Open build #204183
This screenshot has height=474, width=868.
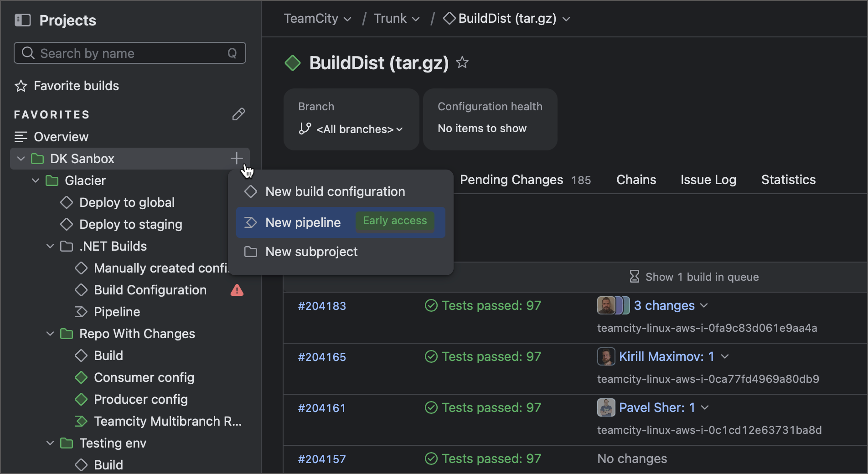pos(322,306)
